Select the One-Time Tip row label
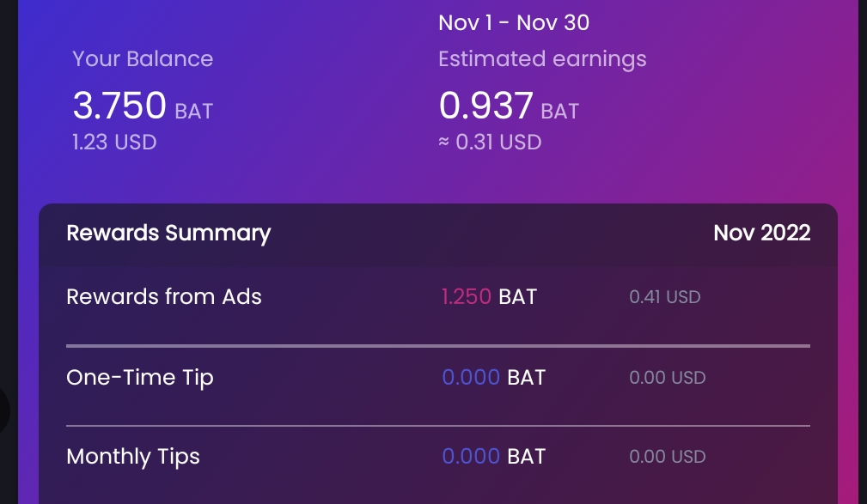This screenshot has height=504, width=867. (140, 378)
